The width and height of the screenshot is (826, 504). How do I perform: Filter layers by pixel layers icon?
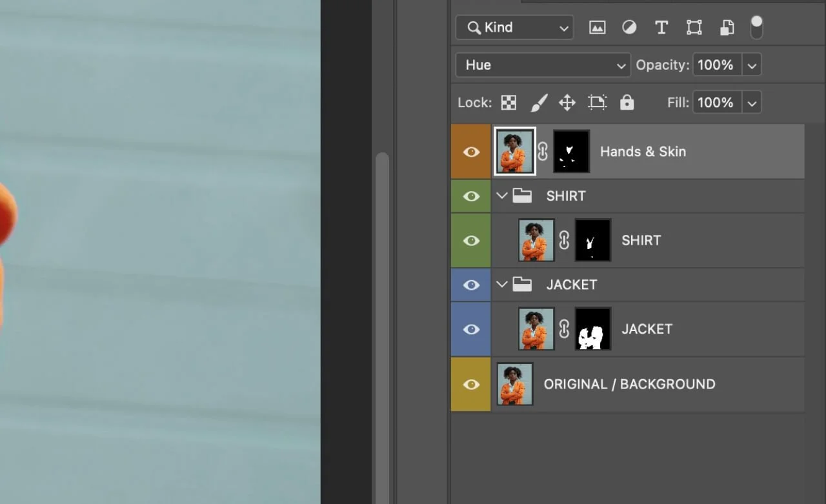tap(597, 27)
